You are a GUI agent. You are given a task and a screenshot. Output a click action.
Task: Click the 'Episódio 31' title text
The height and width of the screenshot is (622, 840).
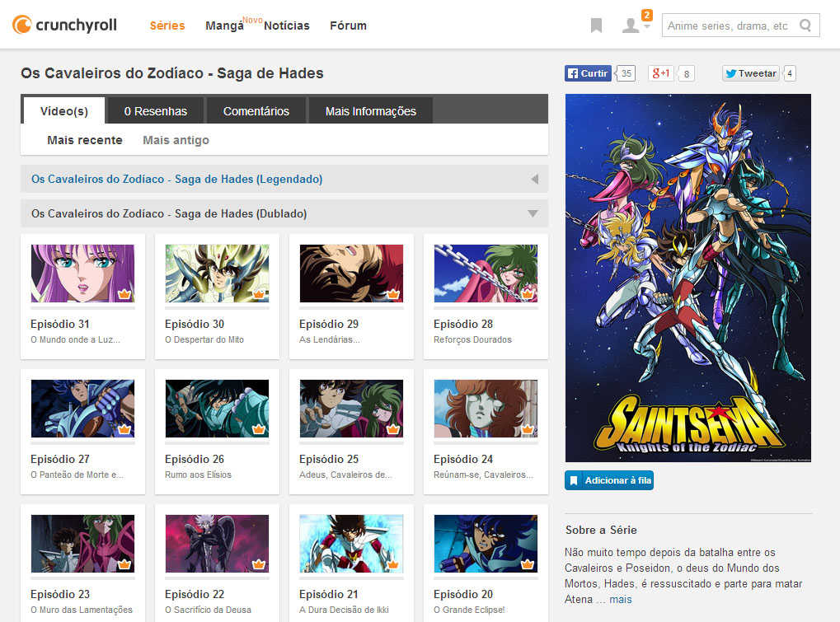[60, 324]
